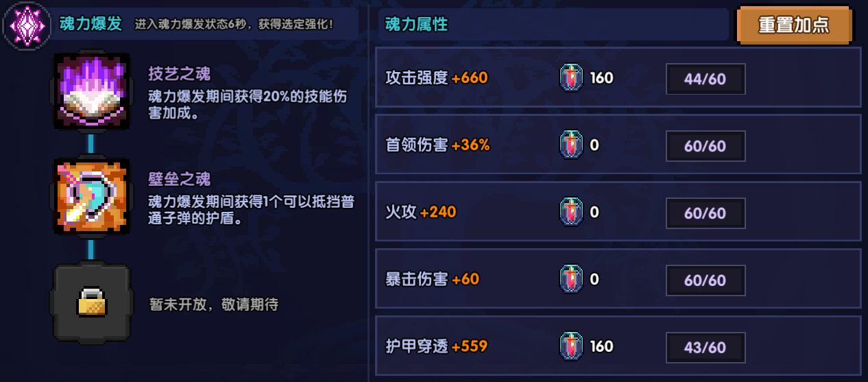This screenshot has width=868, height=382.
Task: Click the 攻击强度 +660 attribute row
Action: pyautogui.click(x=618, y=77)
